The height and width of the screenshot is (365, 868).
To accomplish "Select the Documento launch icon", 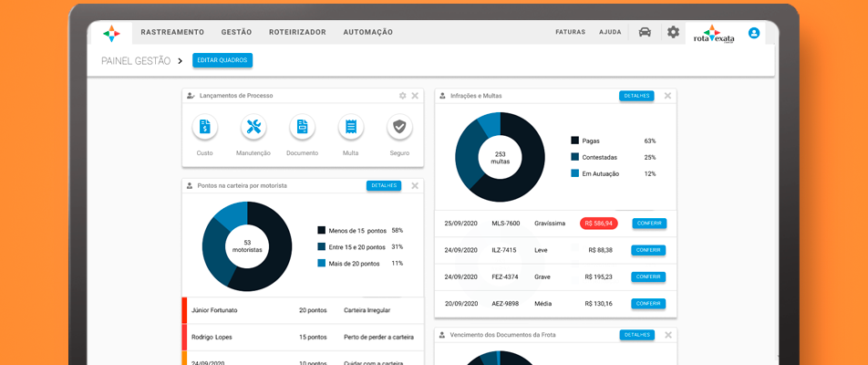I will coord(303,128).
